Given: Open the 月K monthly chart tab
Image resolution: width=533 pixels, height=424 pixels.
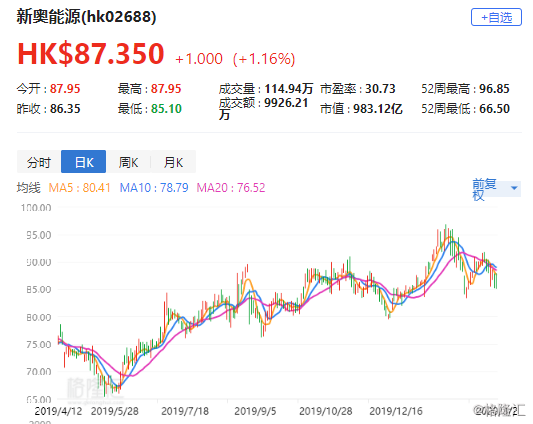Looking at the screenshot, I should [x=173, y=162].
